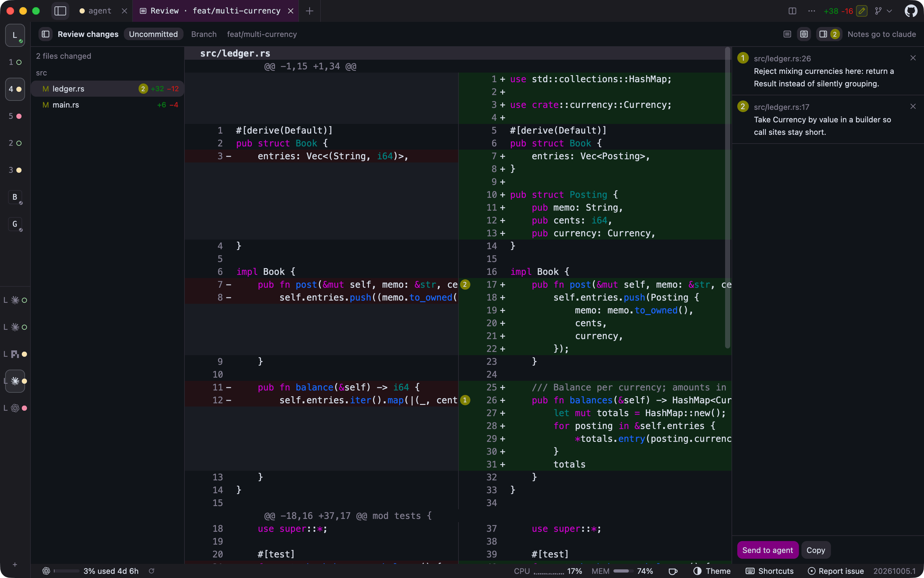Close the agent tab
The width and height of the screenshot is (924, 578).
pos(124,11)
